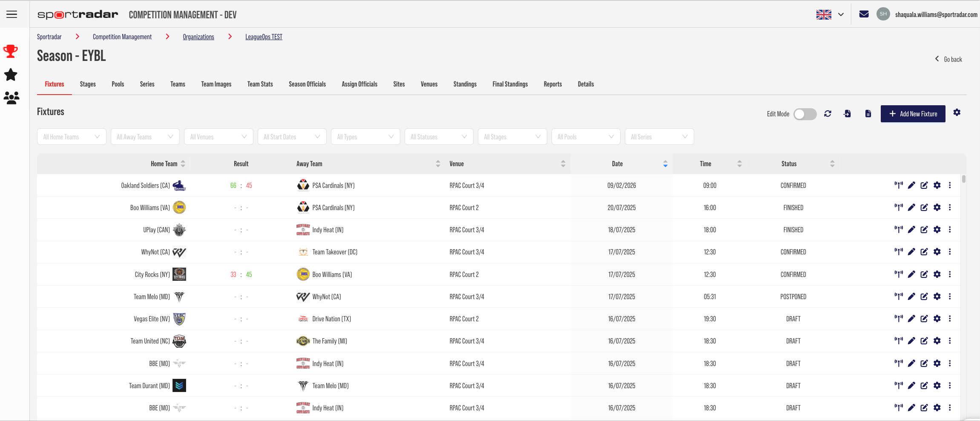Switch to the Assign Officials tab

[359, 84]
